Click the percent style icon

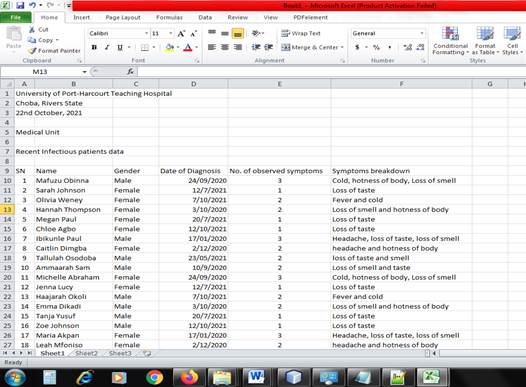point(377,47)
